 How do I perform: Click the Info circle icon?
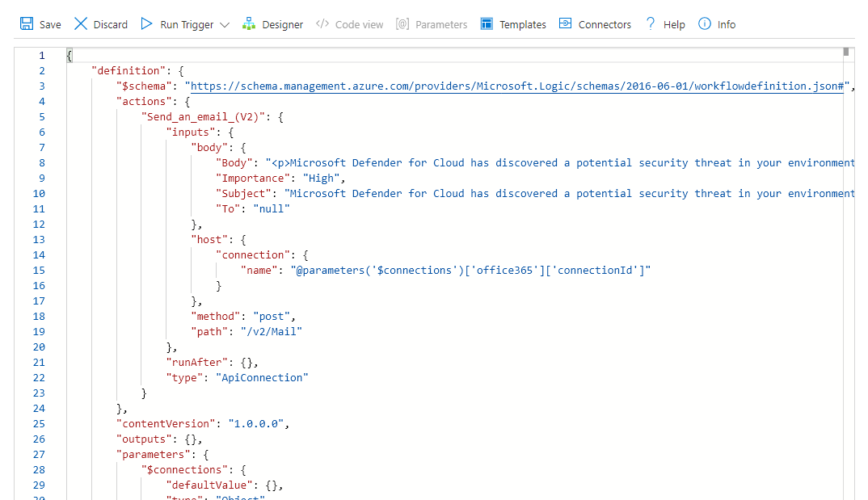click(x=705, y=24)
